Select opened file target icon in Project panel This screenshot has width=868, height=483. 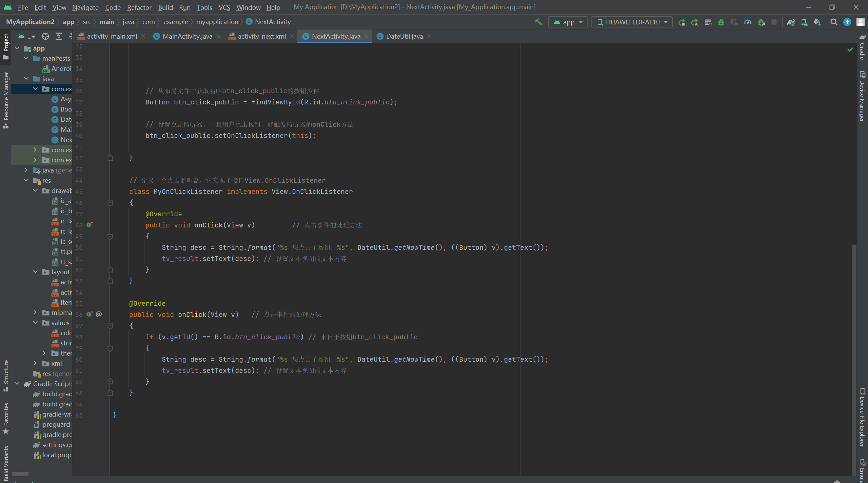tap(45, 36)
